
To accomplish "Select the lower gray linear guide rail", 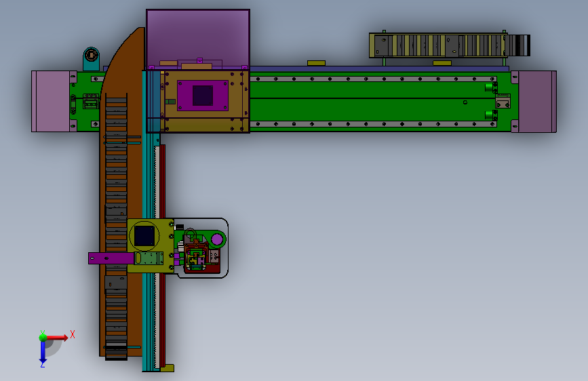I will pyautogui.click(x=373, y=124).
